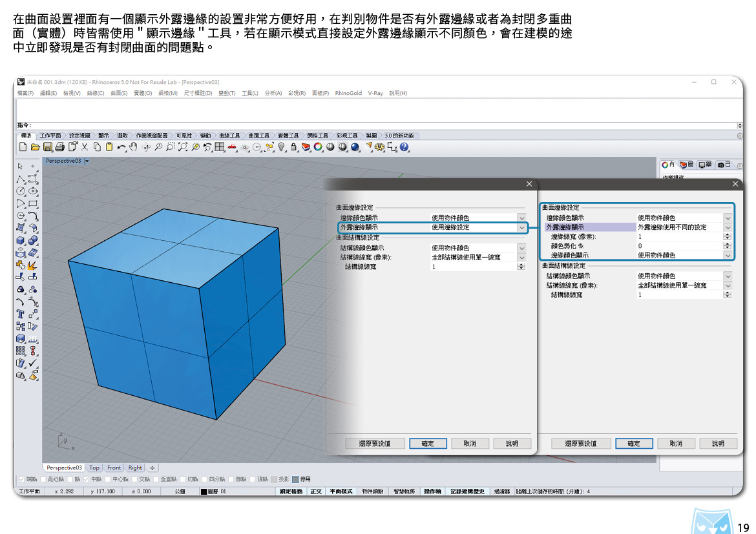The width and height of the screenshot is (756, 534).
Task: Open the color wheel icon in the toolbar
Action: pos(318,147)
